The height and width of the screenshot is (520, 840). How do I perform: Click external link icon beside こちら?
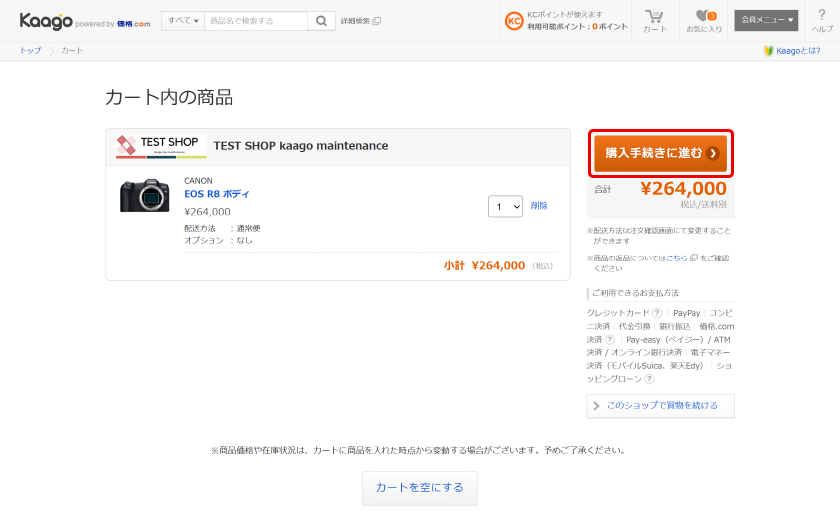[x=694, y=258]
